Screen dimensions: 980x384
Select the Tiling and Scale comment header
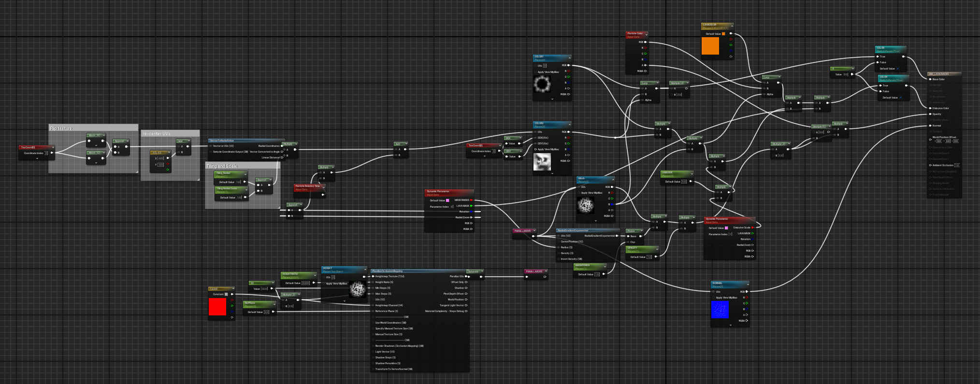coord(243,166)
